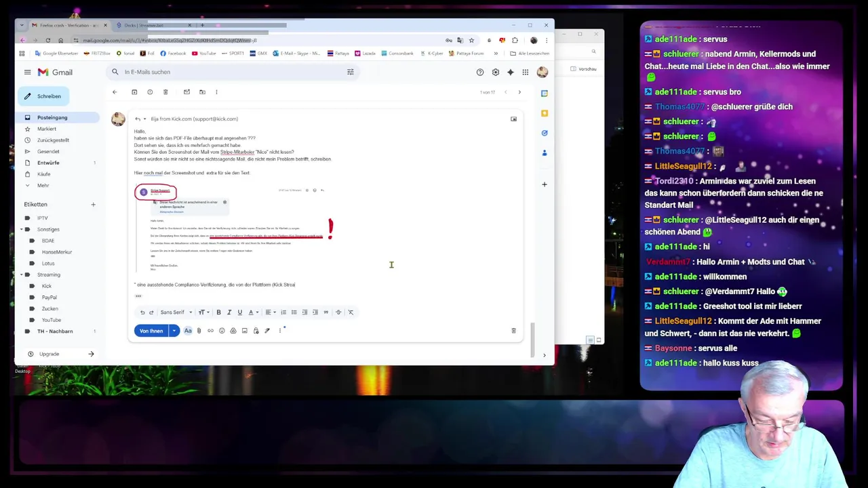Screen dimensions: 868x488
Task: Delete the conversation with the trash icon
Action: [x=165, y=92]
